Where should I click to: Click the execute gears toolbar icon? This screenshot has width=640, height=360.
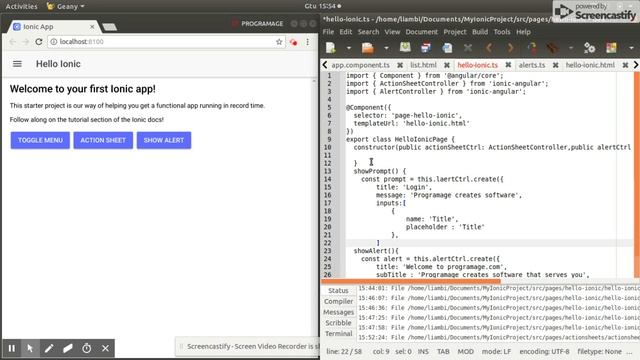589,48
